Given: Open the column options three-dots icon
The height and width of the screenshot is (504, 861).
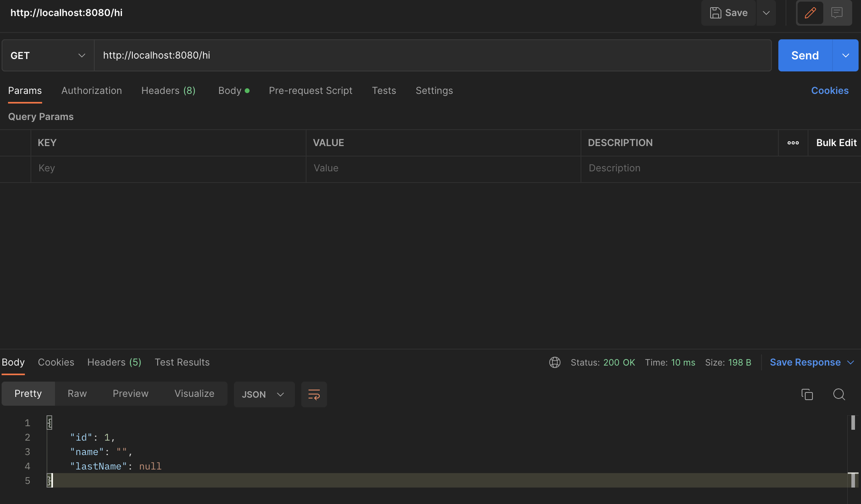Looking at the screenshot, I should tap(793, 143).
